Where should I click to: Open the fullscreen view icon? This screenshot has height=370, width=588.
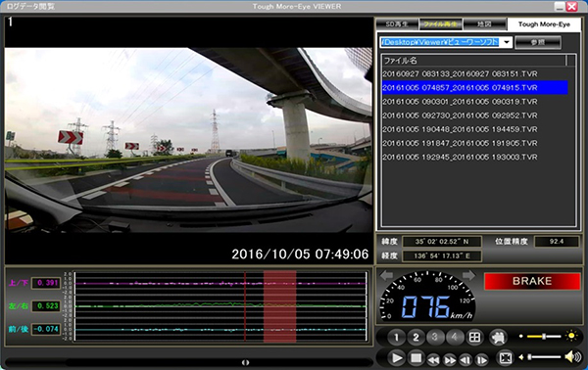(x=505, y=358)
